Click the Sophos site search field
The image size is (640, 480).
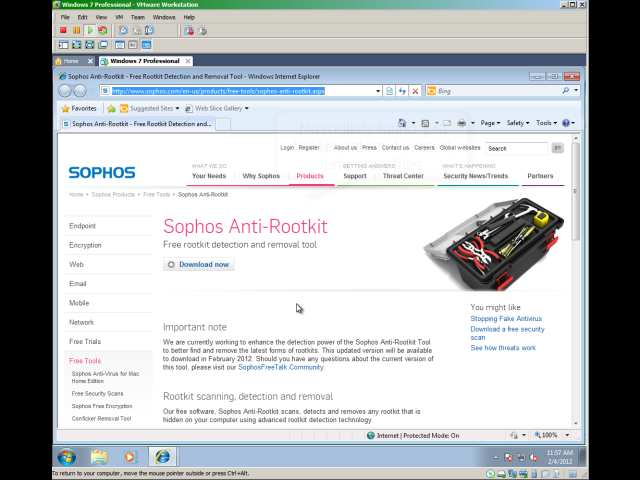[x=517, y=148]
